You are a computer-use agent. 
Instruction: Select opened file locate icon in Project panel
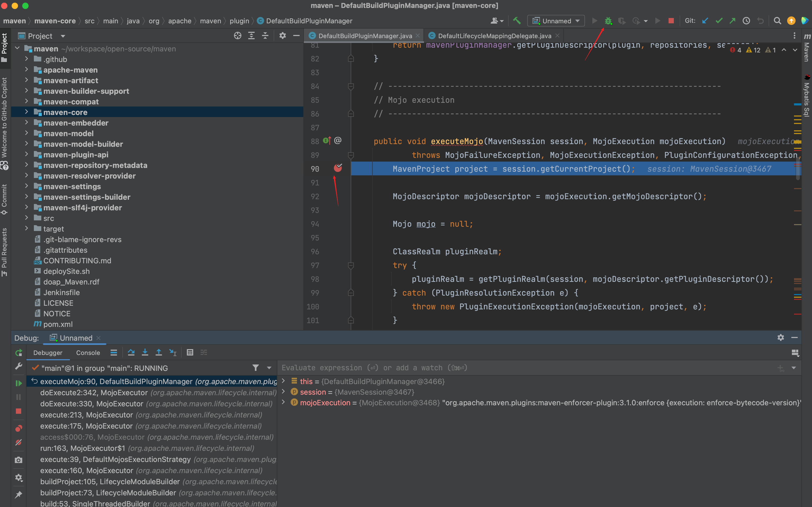pos(237,35)
